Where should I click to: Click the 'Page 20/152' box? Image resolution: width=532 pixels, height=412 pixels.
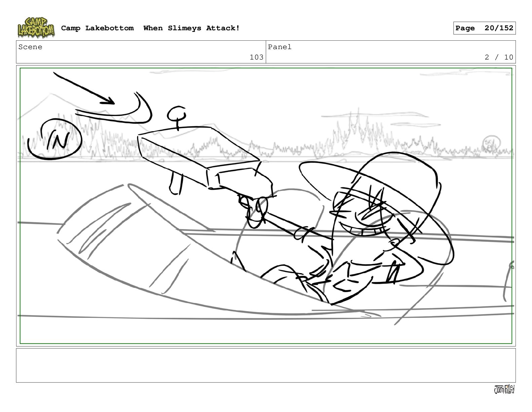pyautogui.click(x=484, y=28)
